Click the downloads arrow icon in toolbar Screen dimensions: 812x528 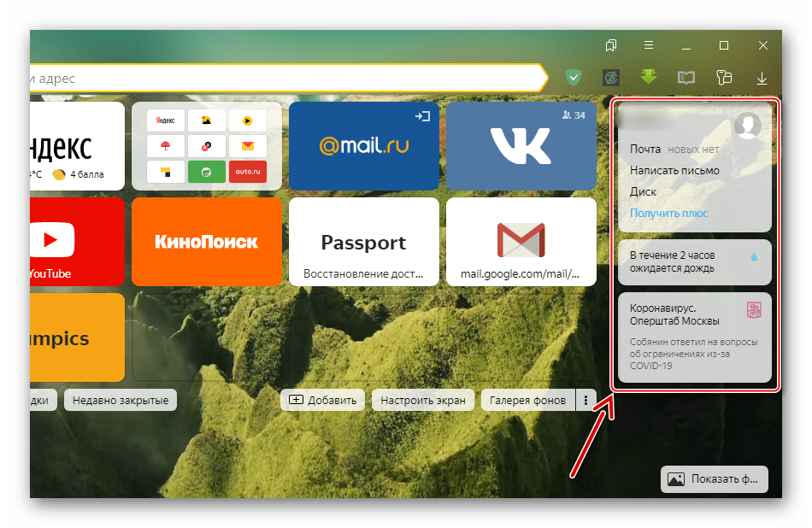click(x=762, y=78)
